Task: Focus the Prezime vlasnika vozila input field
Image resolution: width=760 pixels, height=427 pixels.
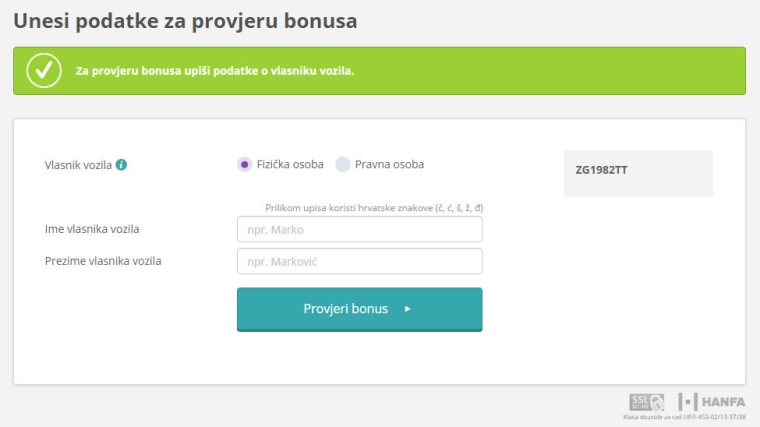Action: [360, 261]
